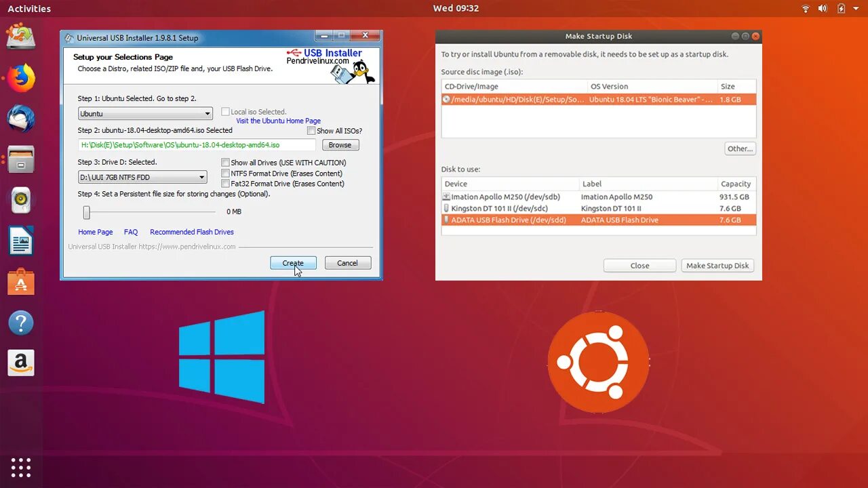Viewport: 868px width, 488px height.
Task: Open Activities overview
Action: tap(29, 9)
